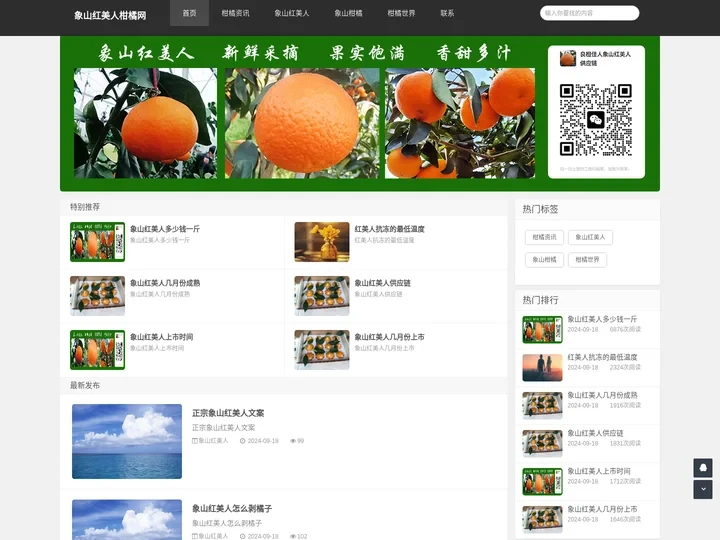Click ranking thumbnail for 象山红美人供应链
This screenshot has height=540, width=720.
(542, 444)
